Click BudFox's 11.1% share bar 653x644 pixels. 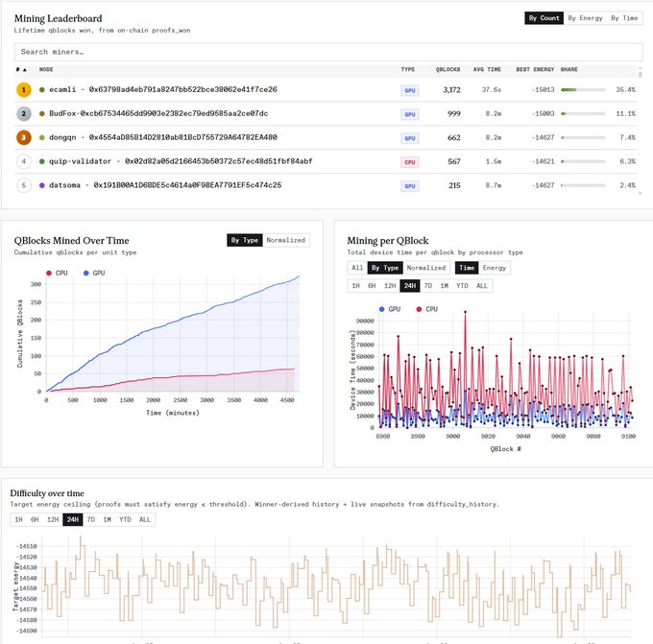click(x=583, y=113)
